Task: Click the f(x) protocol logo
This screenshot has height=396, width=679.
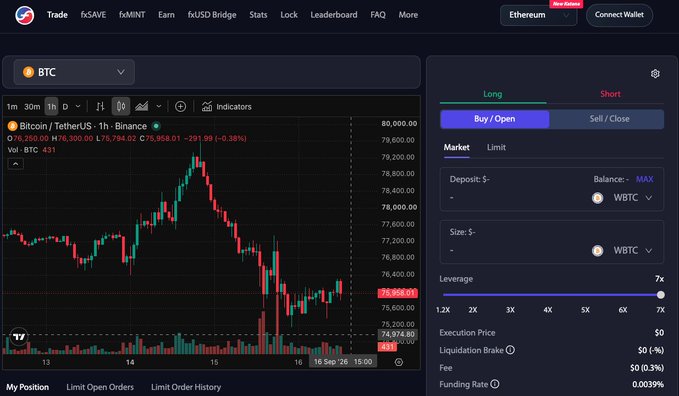Action: tap(25, 15)
